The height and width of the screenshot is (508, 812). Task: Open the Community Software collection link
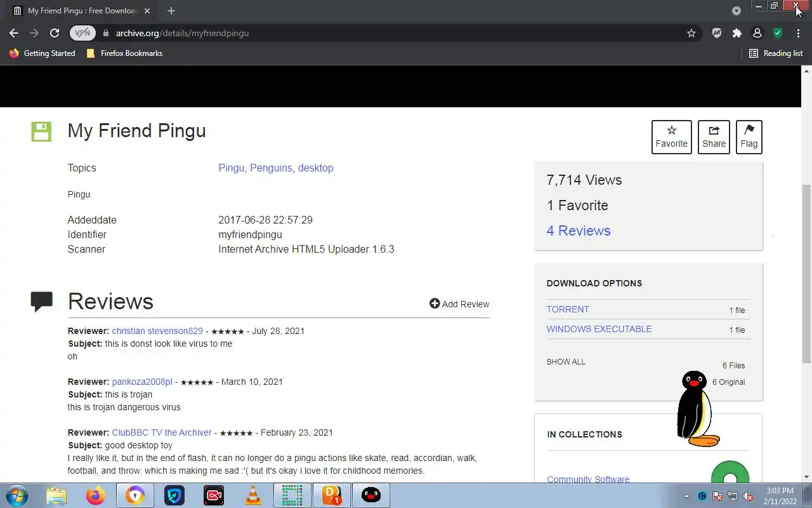tap(588, 479)
